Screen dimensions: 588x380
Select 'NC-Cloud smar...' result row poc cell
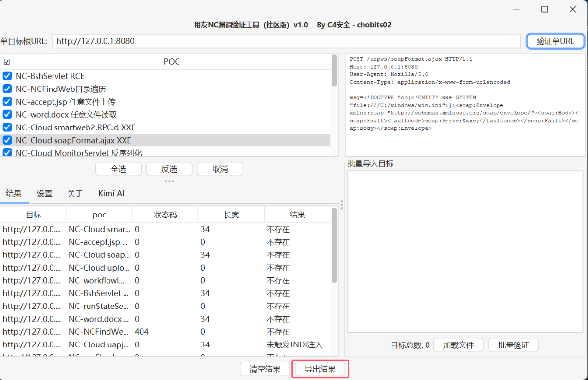pos(99,229)
